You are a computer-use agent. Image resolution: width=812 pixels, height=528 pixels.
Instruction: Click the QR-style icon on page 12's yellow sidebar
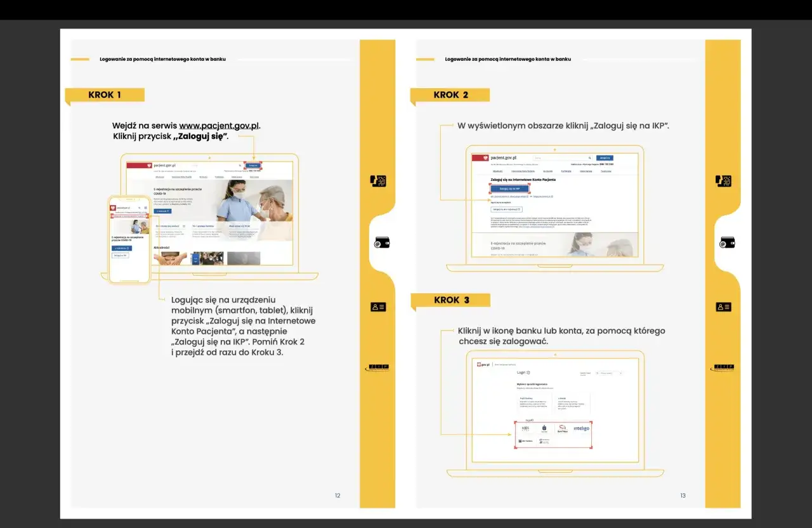(378, 181)
